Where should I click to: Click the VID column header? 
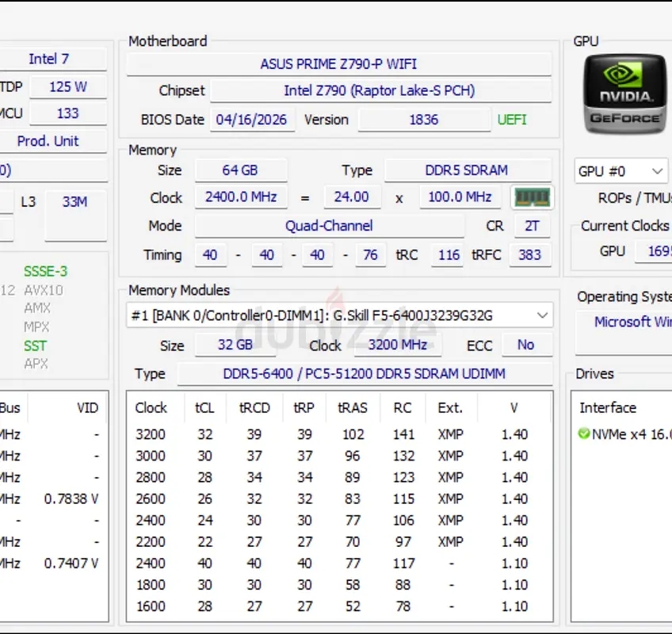click(x=87, y=407)
